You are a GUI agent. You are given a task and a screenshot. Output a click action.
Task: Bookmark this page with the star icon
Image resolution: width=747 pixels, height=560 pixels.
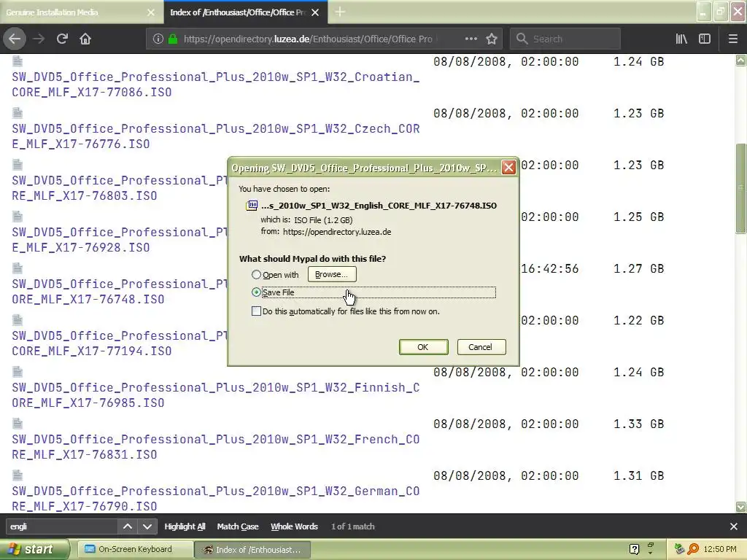point(492,39)
